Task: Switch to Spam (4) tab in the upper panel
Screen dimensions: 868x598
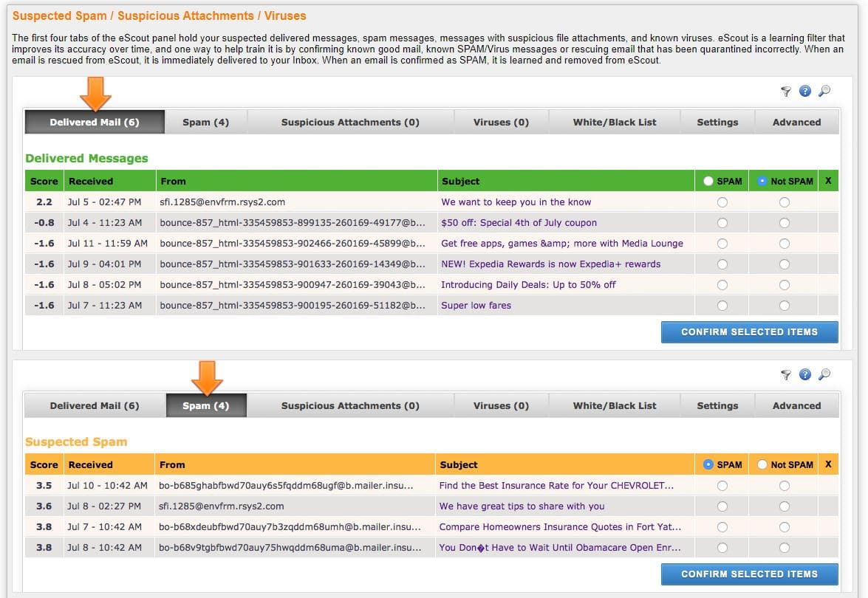Action: 205,123
